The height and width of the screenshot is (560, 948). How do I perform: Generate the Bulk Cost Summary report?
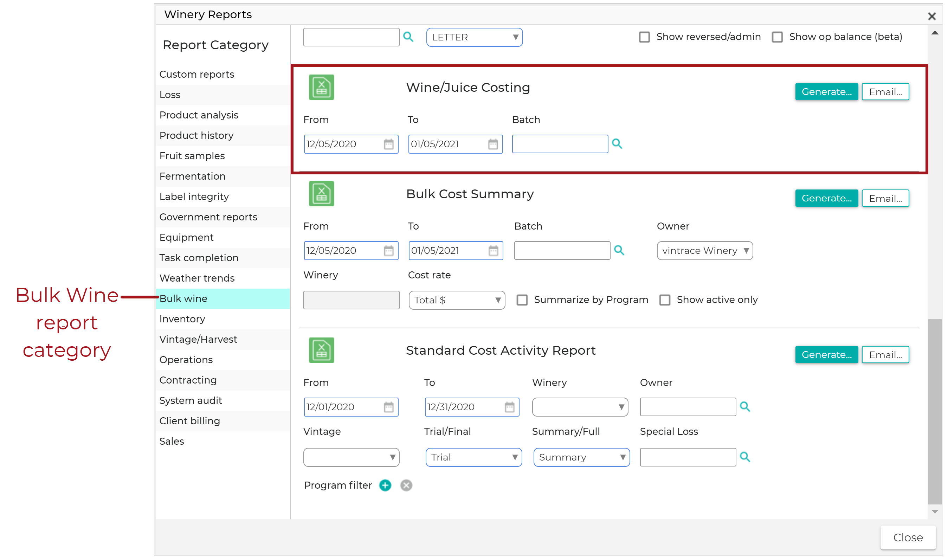pyautogui.click(x=826, y=198)
